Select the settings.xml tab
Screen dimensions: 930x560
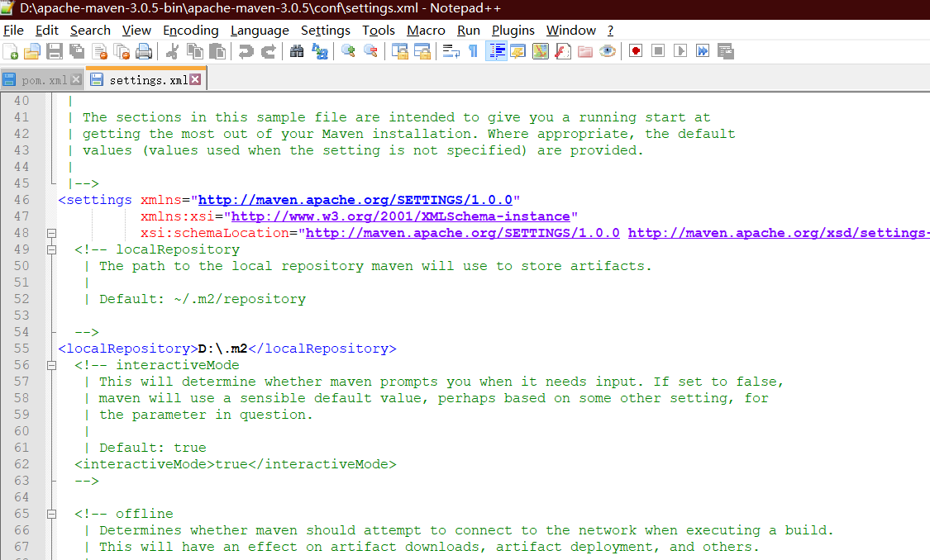pos(146,79)
